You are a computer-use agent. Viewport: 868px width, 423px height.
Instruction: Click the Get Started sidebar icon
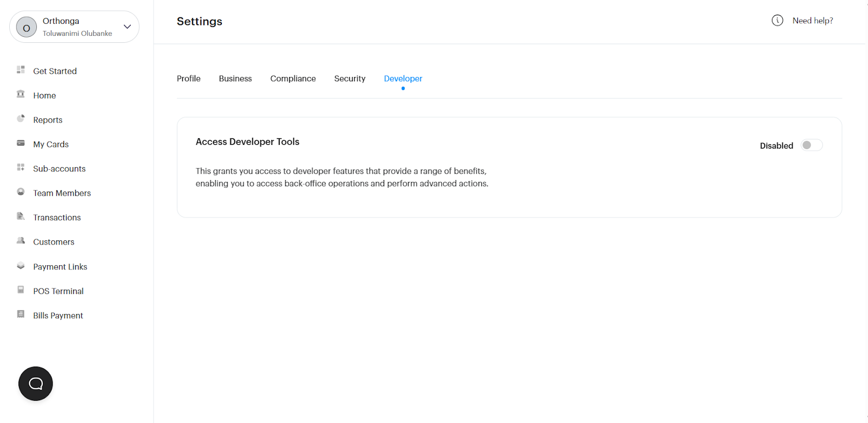coord(21,70)
